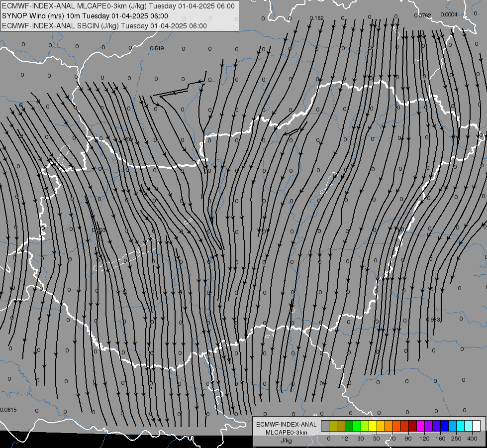The image size is (487, 448).
Task: Click legend scale value 12
Action: (x=345, y=439)
